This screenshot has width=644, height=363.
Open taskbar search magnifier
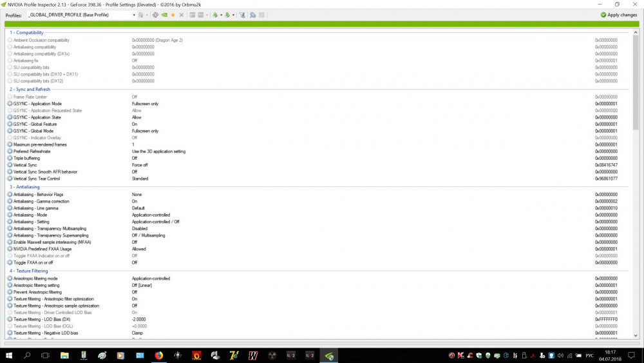point(27,355)
